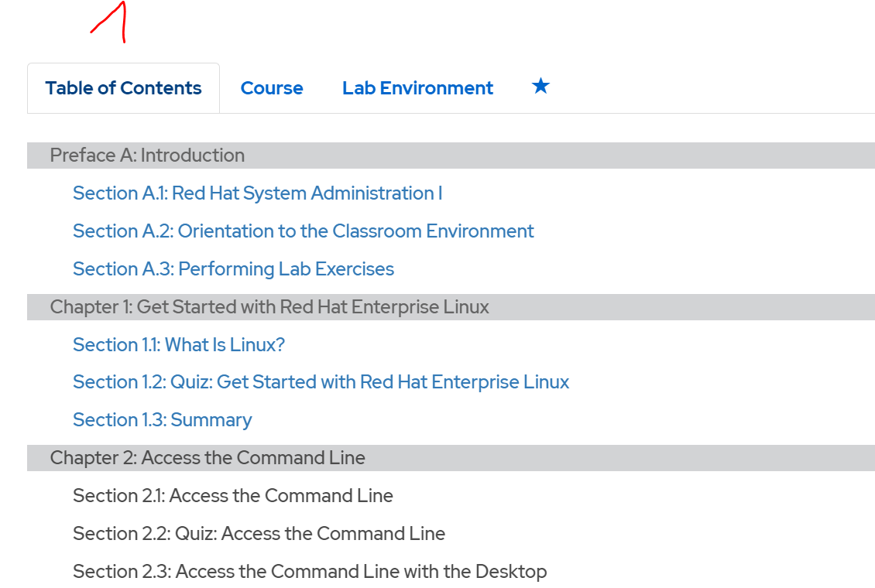Click the star bookmark icon
The image size is (875, 588).
[x=540, y=87]
